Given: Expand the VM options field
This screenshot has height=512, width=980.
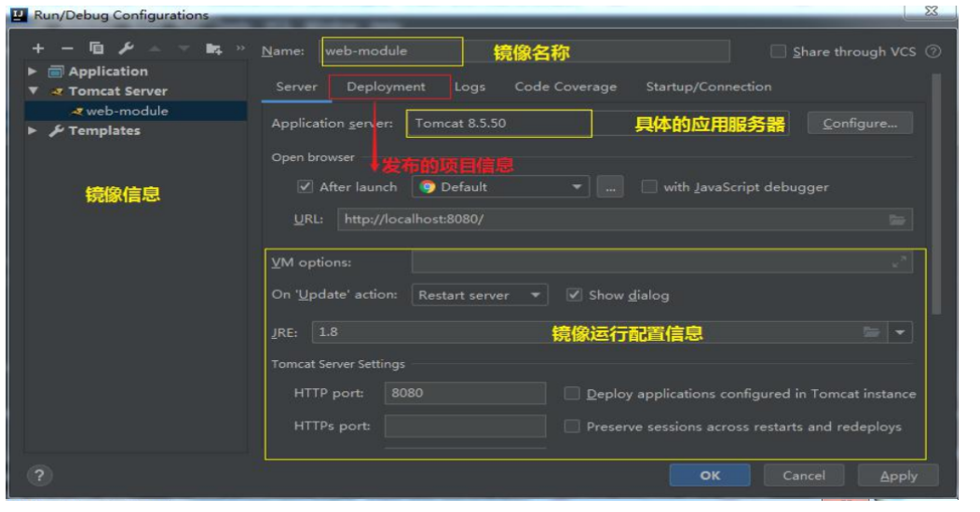Looking at the screenshot, I should tap(899, 263).
